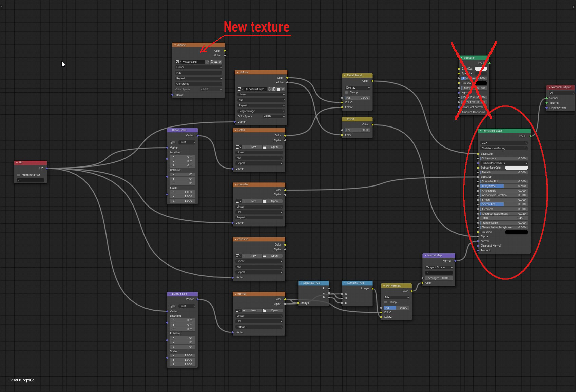Viewport: 576px width, 392px height.
Task: Toggle the From Instancer checkbox in UV node
Action: 19,175
